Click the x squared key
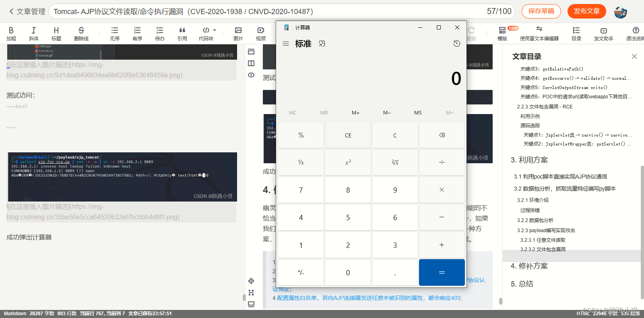This screenshot has width=644, height=318. tap(348, 162)
